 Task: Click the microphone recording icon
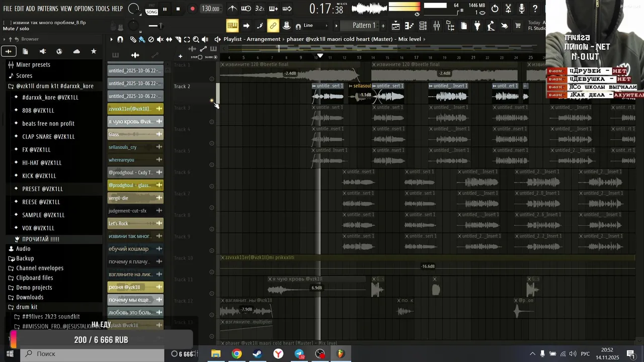point(522,9)
